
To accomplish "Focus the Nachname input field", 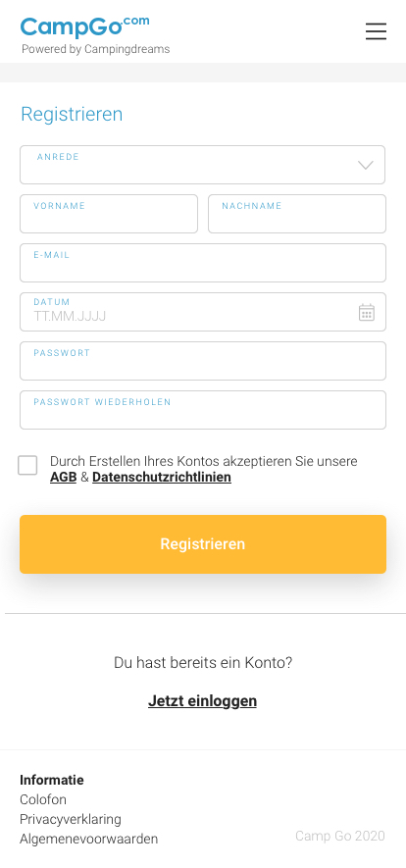I will [x=297, y=214].
